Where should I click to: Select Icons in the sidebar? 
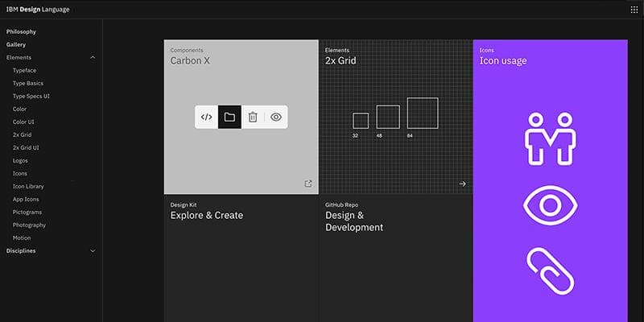pos(19,173)
